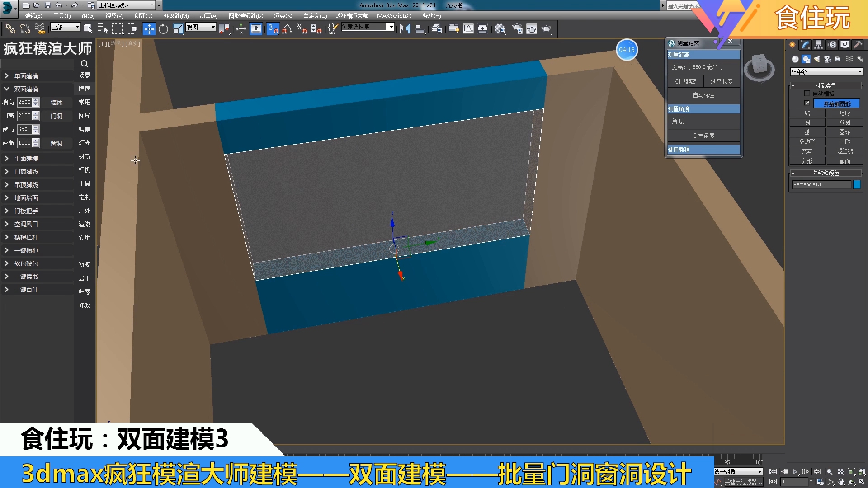
Task: Open Render Setup from the main toolbar
Action: click(x=518, y=29)
